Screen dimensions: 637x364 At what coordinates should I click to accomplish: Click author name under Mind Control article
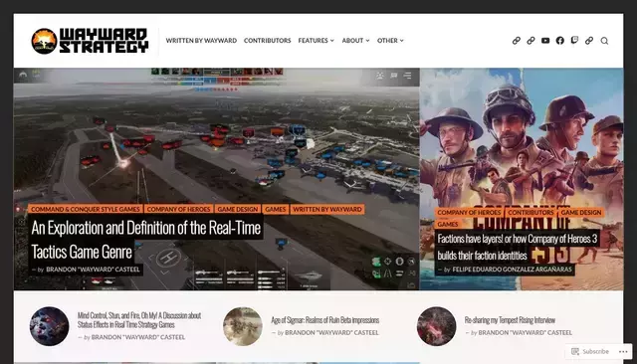[137, 337]
